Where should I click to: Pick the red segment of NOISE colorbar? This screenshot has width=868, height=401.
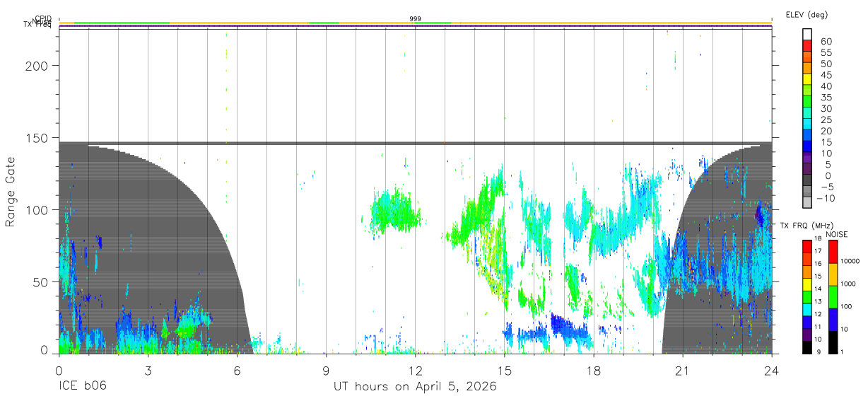[832, 252]
